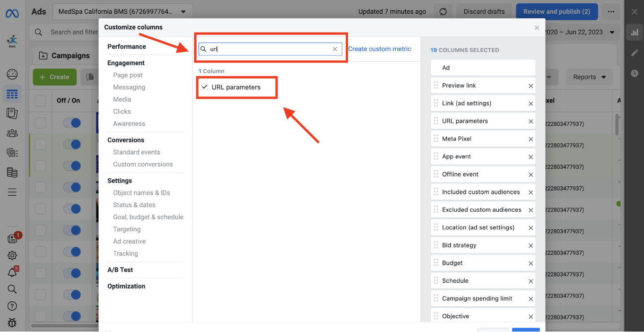Click Create custom metric link
The image size is (644, 332).
point(380,49)
